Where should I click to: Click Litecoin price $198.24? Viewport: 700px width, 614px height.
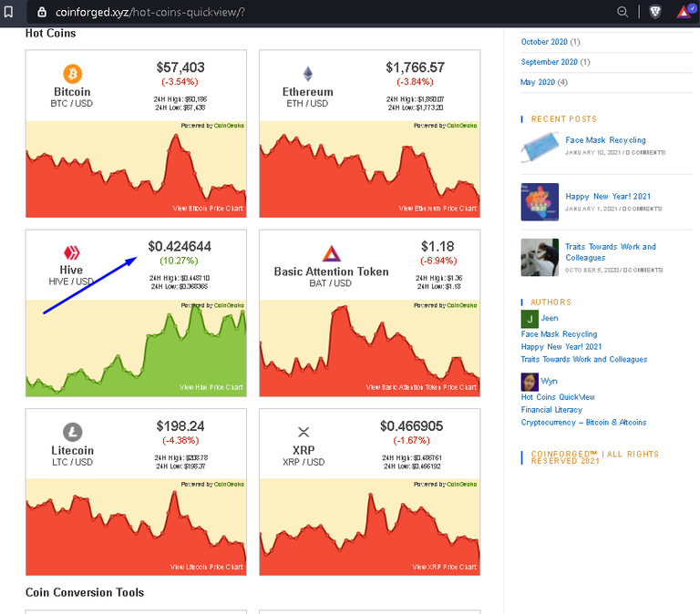180,426
